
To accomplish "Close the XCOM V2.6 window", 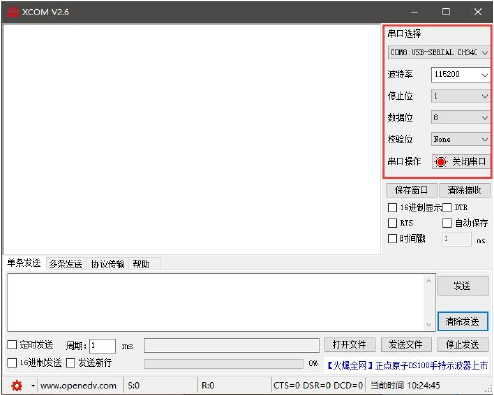I will (x=478, y=12).
